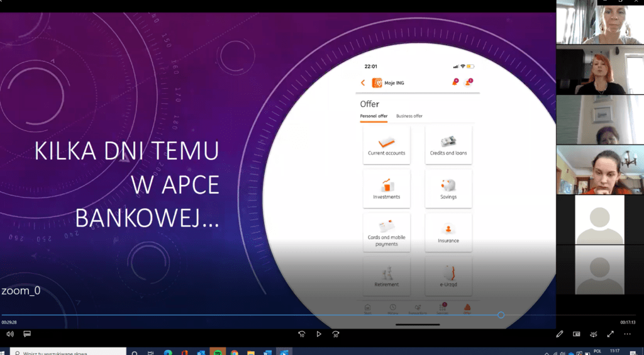Open the three-dots more options menu
Screen dimensions: 644x355
pos(627,334)
